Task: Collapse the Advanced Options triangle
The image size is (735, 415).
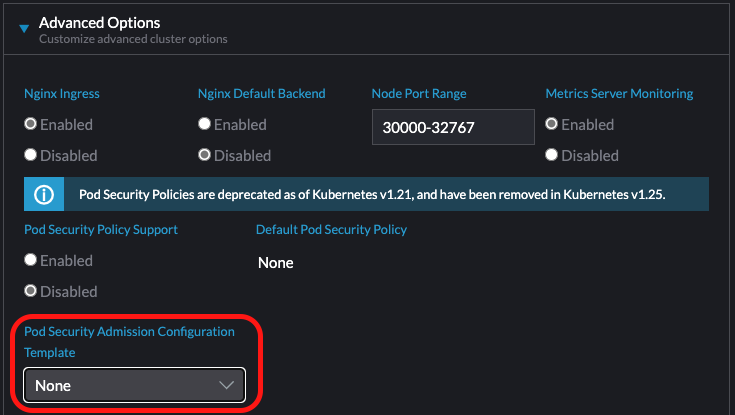Action: coord(24,29)
